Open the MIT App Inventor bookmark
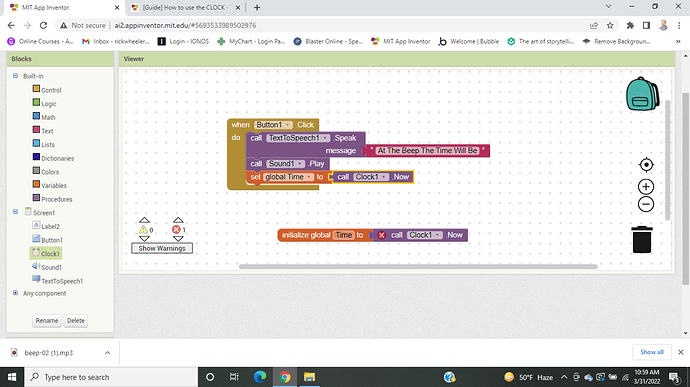Image resolution: width=690 pixels, height=387 pixels. coord(400,41)
